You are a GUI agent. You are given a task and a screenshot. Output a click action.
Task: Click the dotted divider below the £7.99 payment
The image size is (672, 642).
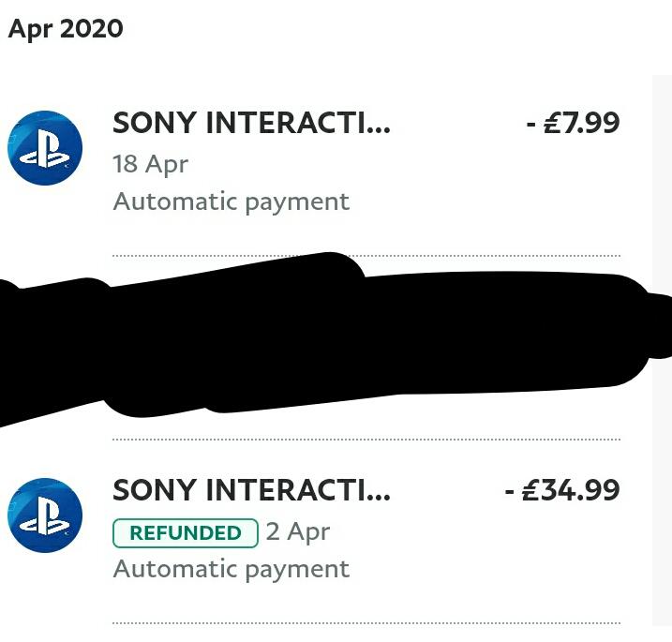pos(366,255)
